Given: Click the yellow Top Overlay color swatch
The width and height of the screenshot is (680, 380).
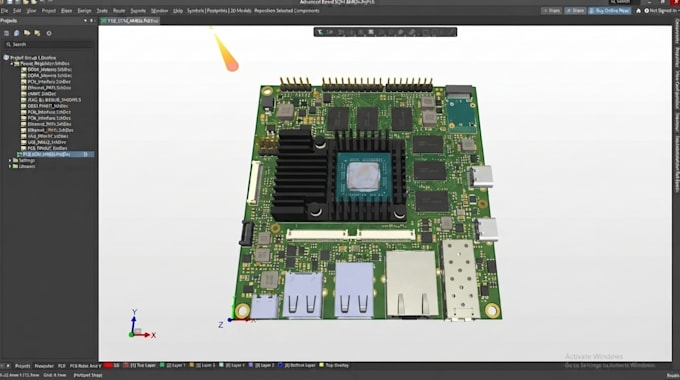Looking at the screenshot, I should 321,366.
